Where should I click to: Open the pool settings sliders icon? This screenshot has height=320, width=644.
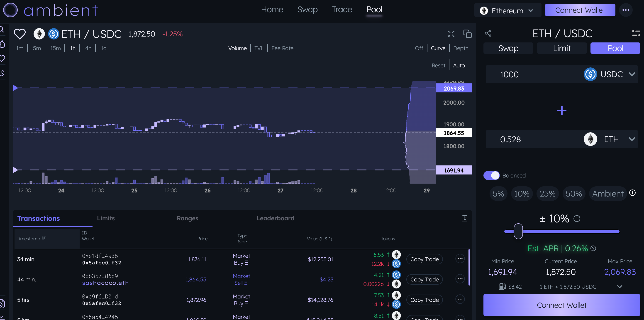(x=636, y=33)
